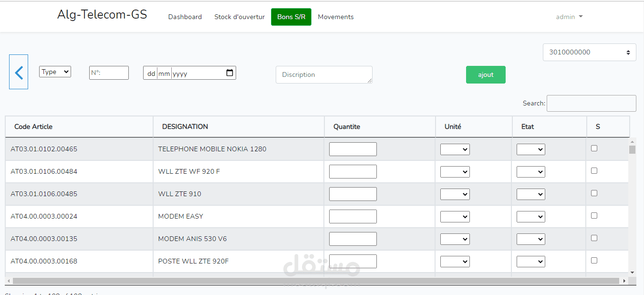Screen dimensions: 644x295
Task: Sort by Code Article column header
Action: pyautogui.click(x=79, y=126)
